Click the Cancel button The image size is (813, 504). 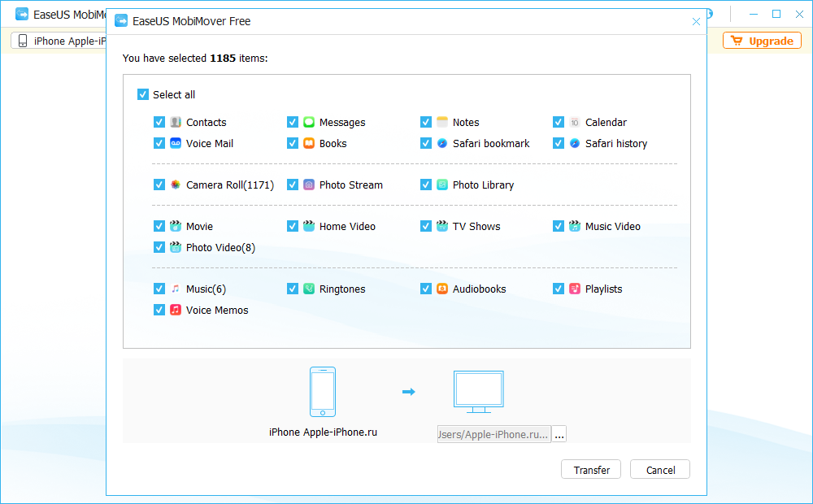tap(660, 470)
